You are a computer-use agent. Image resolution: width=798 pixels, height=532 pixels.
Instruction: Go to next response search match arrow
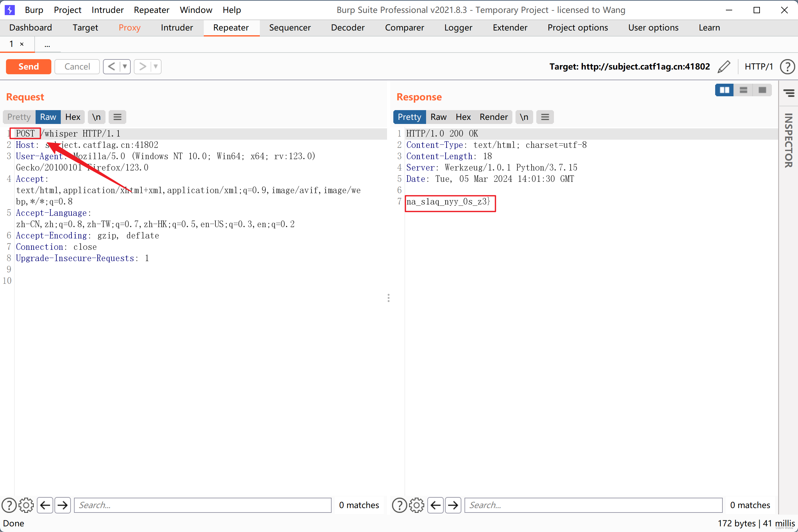click(453, 505)
